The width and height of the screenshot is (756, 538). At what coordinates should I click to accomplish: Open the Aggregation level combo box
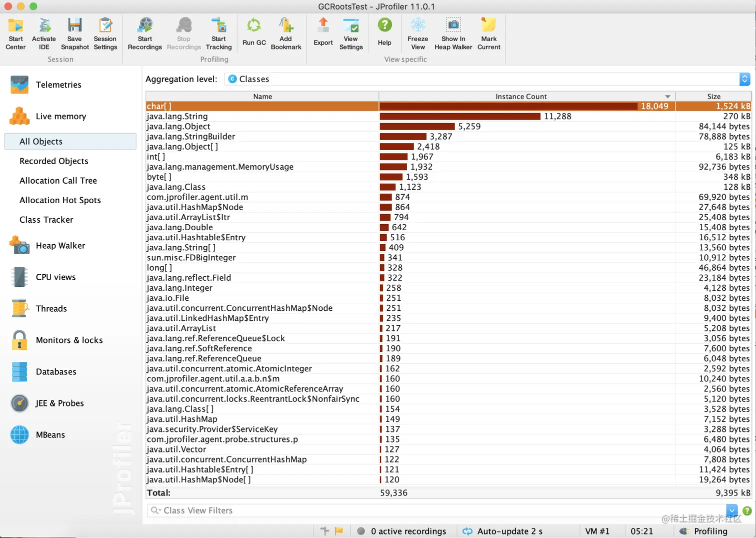[487, 79]
